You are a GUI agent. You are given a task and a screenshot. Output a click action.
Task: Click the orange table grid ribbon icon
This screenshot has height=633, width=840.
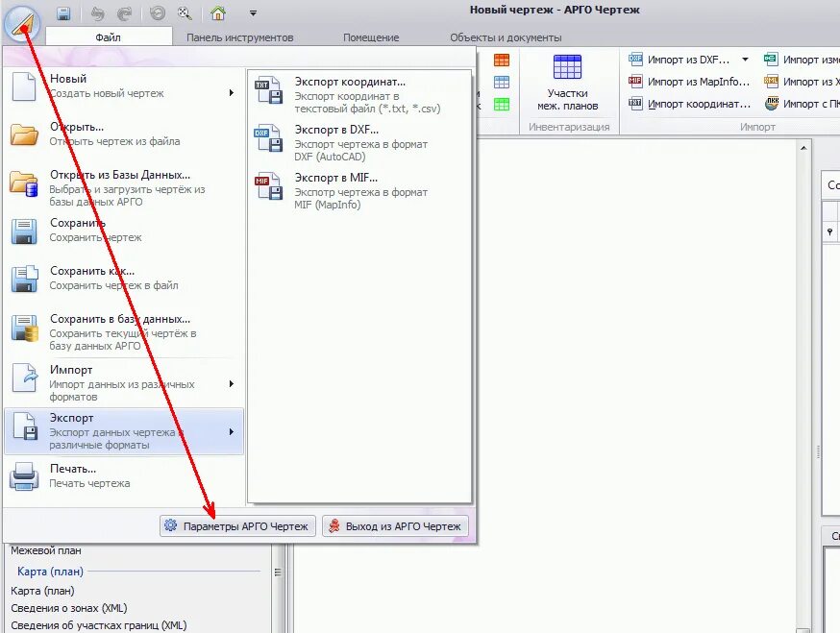pos(502,60)
